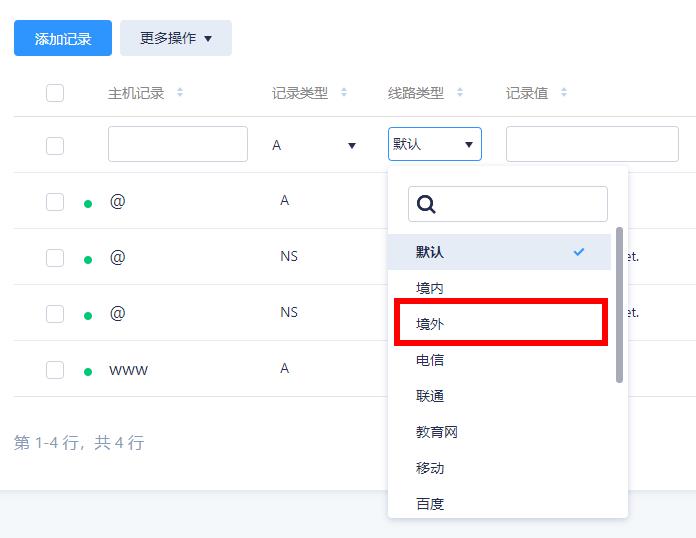Check the box for the www record
The width and height of the screenshot is (696, 538).
coord(55,370)
